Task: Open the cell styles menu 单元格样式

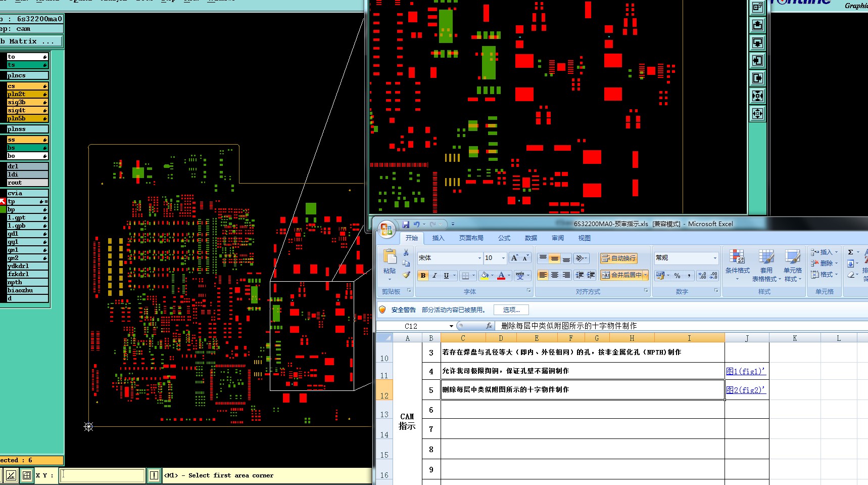Action: pyautogui.click(x=793, y=266)
